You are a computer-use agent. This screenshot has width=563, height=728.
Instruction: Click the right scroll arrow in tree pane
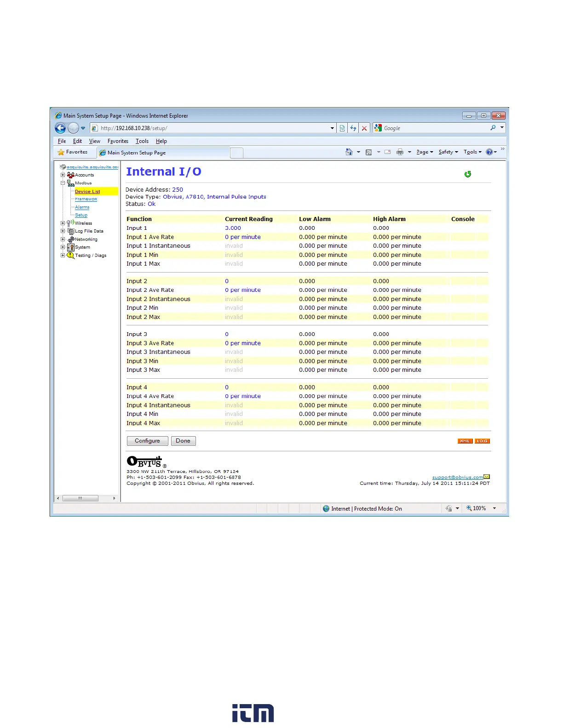(114, 498)
